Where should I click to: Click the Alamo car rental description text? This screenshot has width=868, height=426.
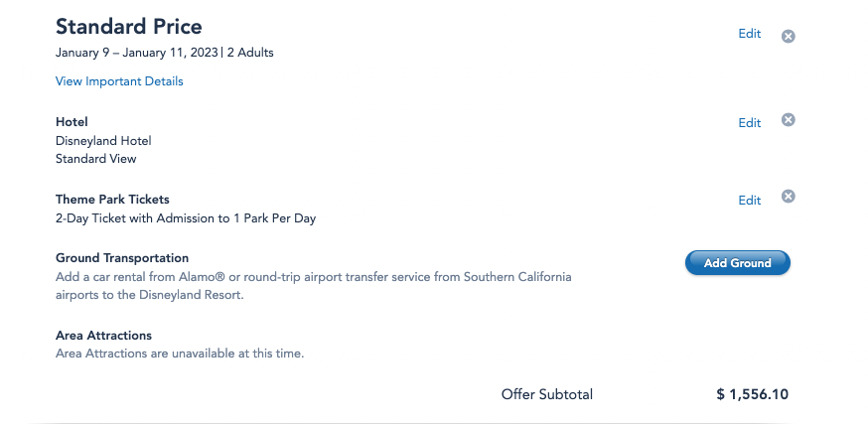(313, 276)
